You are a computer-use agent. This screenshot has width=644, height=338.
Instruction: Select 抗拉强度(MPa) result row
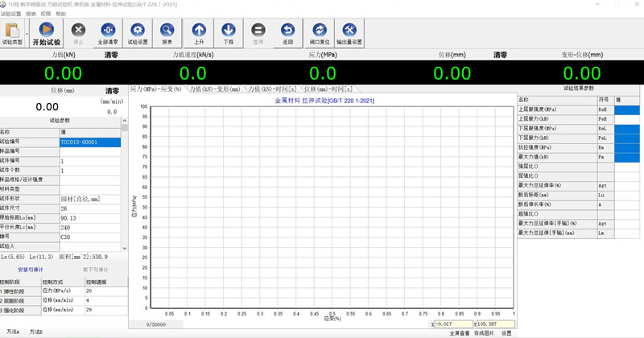[x=578, y=147]
